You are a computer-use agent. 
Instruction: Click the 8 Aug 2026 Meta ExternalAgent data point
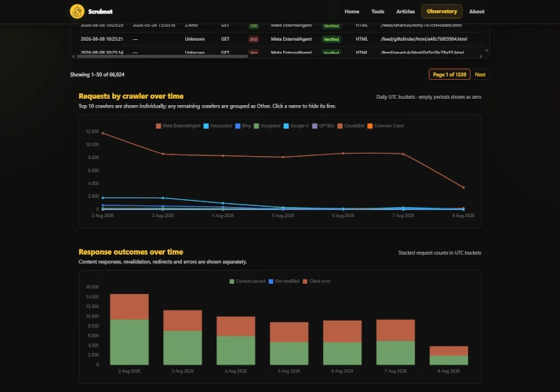464,187
